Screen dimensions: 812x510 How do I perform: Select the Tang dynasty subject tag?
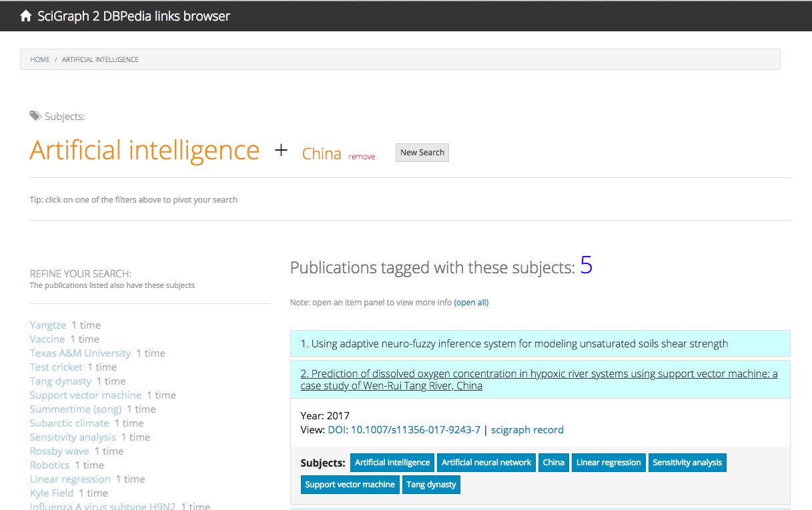(x=431, y=485)
